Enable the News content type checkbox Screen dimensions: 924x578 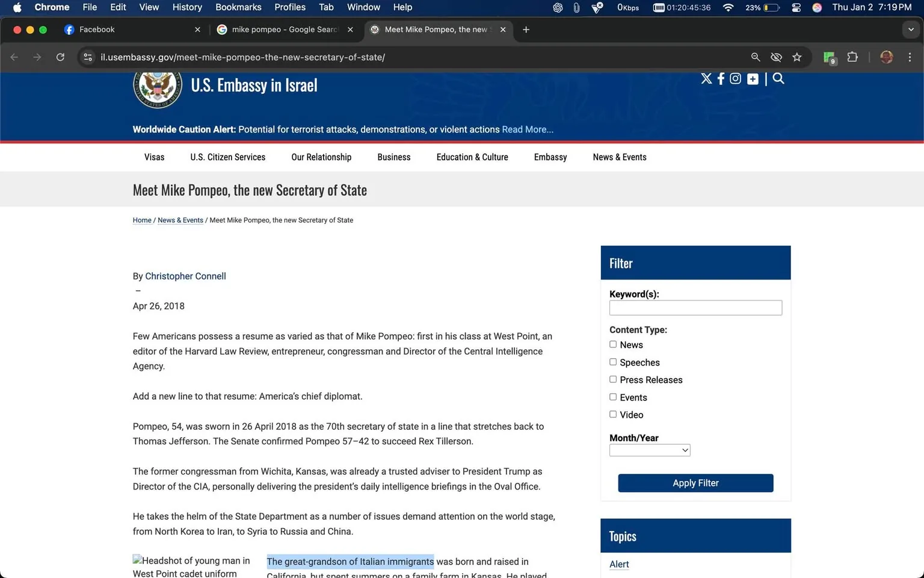[613, 344]
